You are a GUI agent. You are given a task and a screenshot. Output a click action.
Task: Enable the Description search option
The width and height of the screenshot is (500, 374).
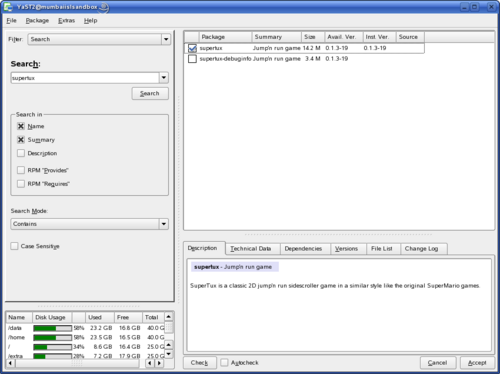21,153
